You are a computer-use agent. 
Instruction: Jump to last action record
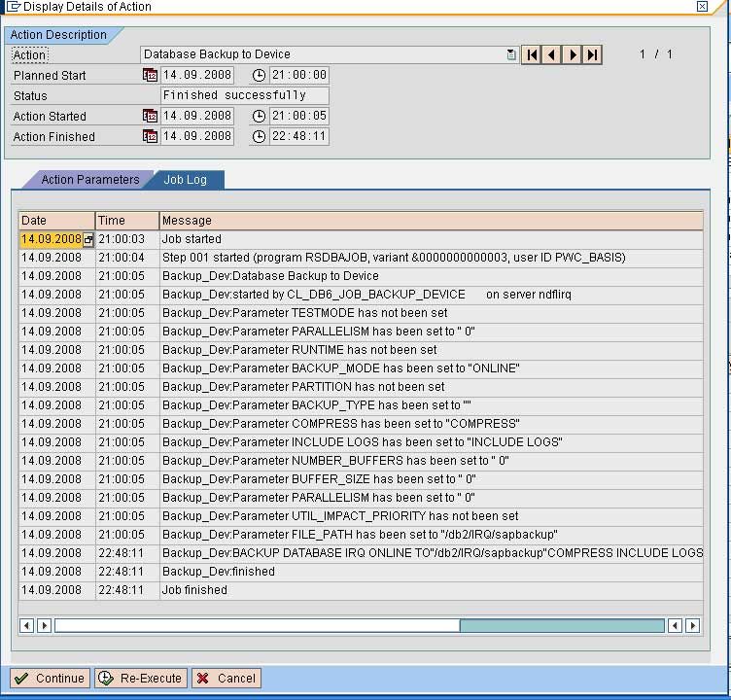tap(592, 55)
